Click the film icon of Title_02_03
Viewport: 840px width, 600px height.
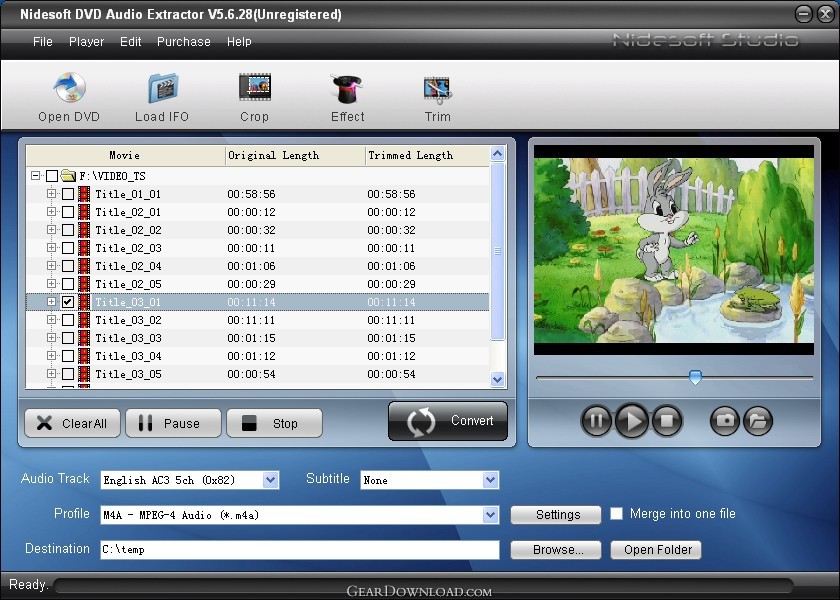[84, 248]
